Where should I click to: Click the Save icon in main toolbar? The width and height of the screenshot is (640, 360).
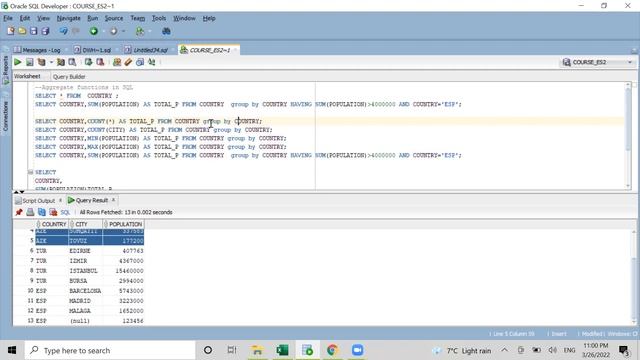pos(33,31)
